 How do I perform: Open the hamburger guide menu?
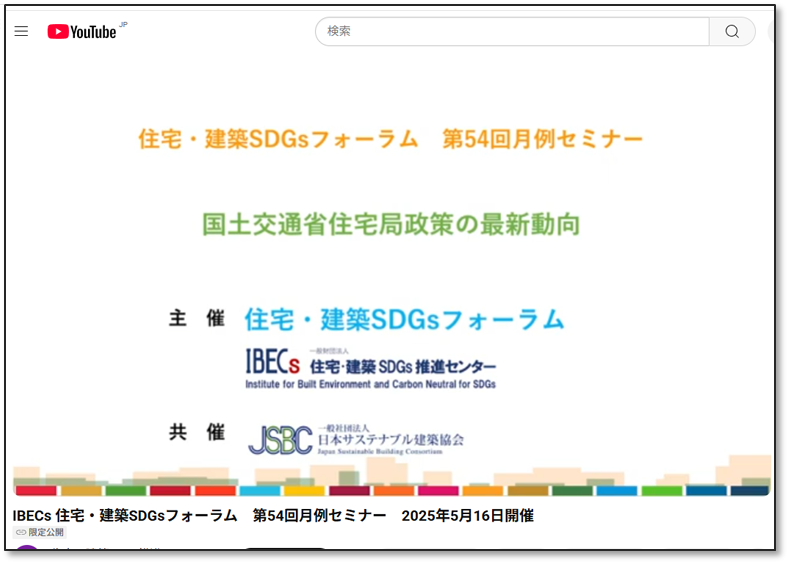point(21,32)
